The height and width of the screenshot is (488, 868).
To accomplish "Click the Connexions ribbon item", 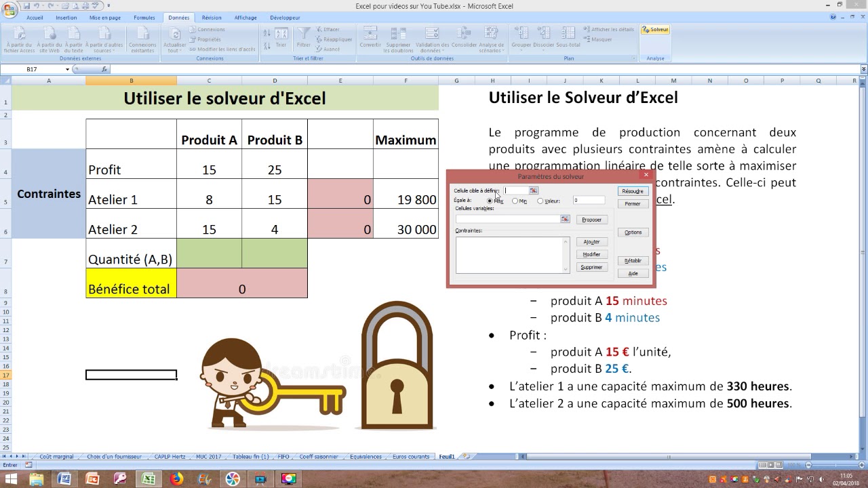I will click(207, 30).
